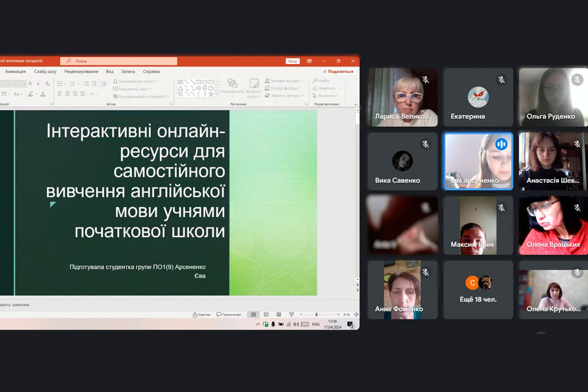This screenshot has height=392, width=588.
Task: Click the zoom slider handle
Action: point(316,314)
